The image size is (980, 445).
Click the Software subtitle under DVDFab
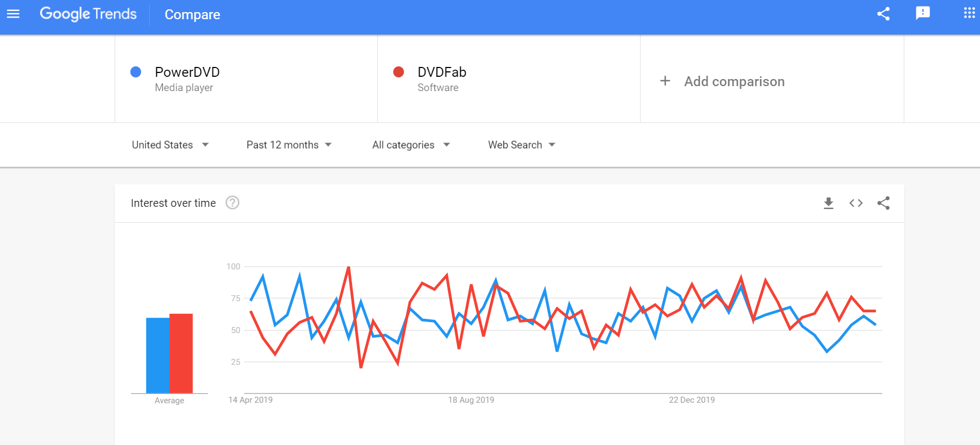438,88
